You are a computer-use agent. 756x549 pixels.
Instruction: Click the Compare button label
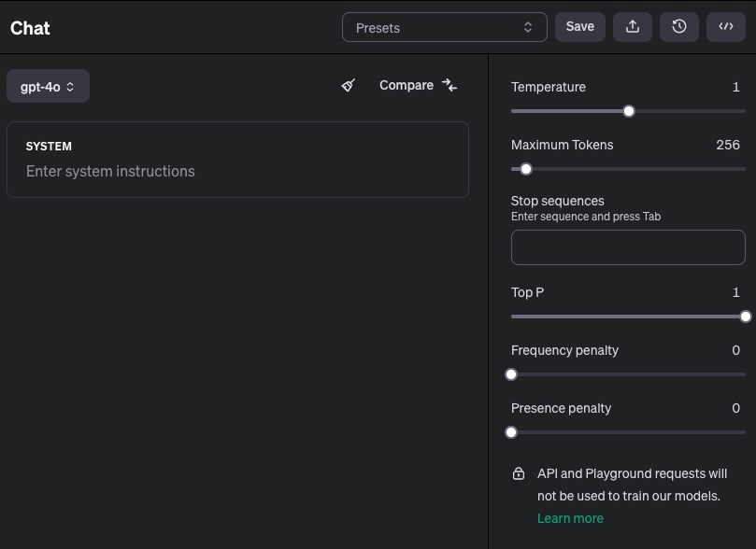[x=407, y=85]
